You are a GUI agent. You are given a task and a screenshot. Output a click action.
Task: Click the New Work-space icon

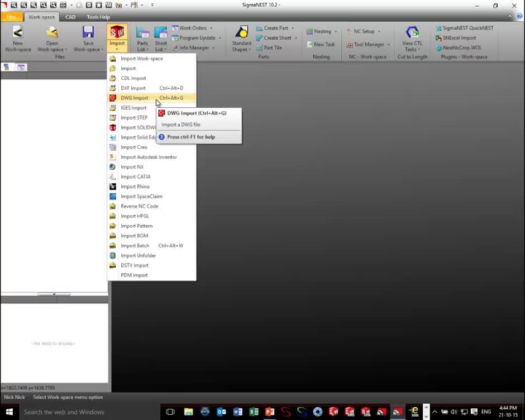(18, 33)
